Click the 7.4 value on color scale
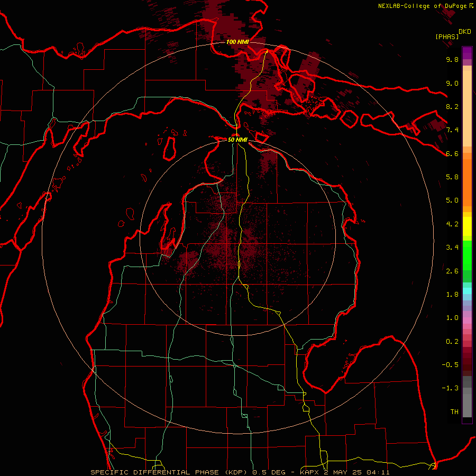This screenshot has width=476, height=476. pos(452,130)
